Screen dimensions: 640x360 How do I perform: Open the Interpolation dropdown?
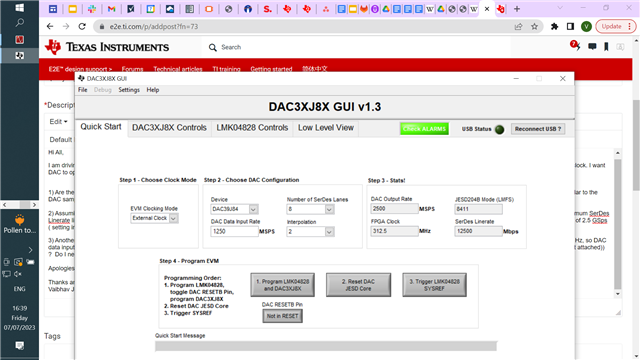[x=310, y=231]
